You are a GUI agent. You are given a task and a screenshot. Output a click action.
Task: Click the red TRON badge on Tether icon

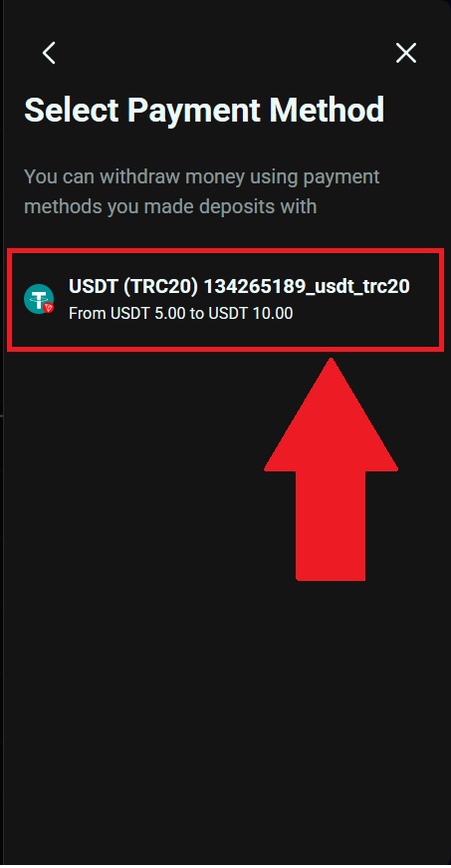click(49, 308)
